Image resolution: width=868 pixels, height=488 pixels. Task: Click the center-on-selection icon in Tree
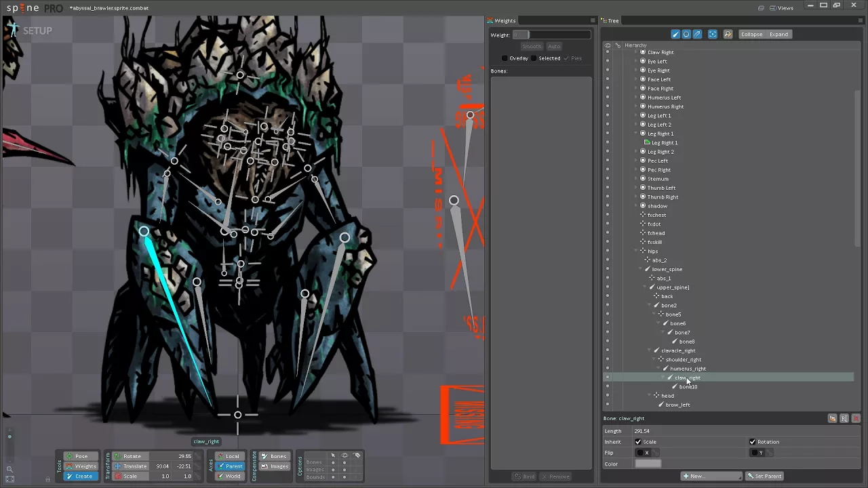(x=713, y=34)
